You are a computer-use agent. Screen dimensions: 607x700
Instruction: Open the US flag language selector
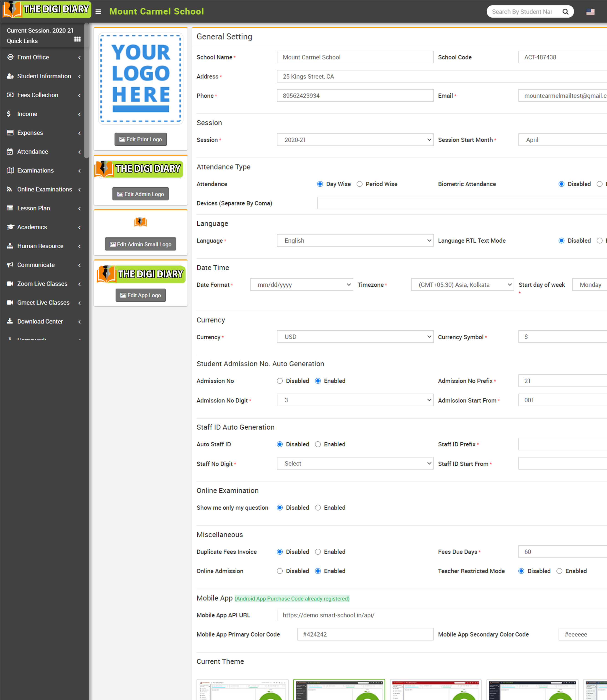click(x=590, y=12)
